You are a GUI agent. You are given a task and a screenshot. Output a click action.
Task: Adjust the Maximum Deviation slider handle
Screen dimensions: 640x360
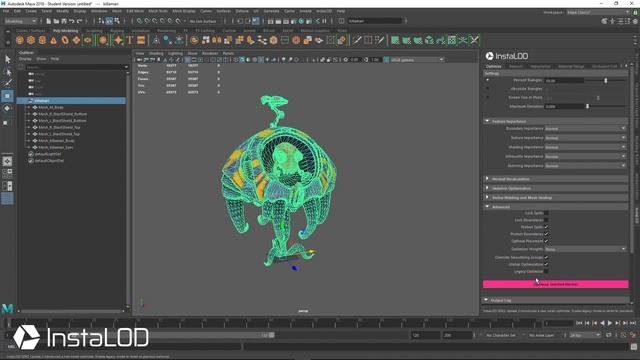click(587, 106)
